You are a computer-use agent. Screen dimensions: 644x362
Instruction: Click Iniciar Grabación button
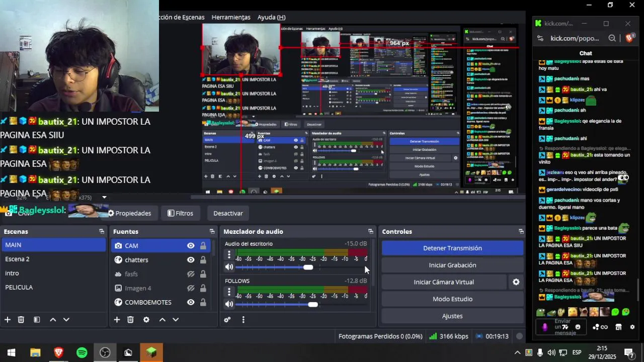pos(452,265)
